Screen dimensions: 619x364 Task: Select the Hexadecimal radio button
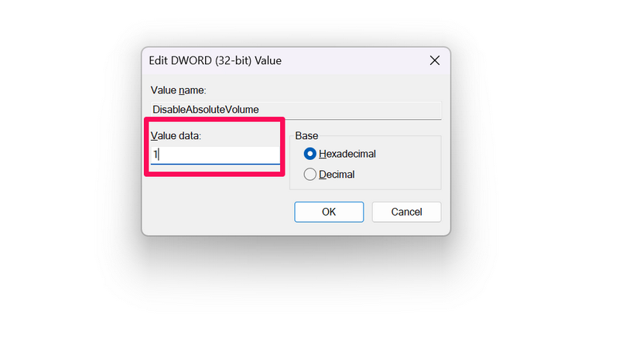[x=311, y=154]
